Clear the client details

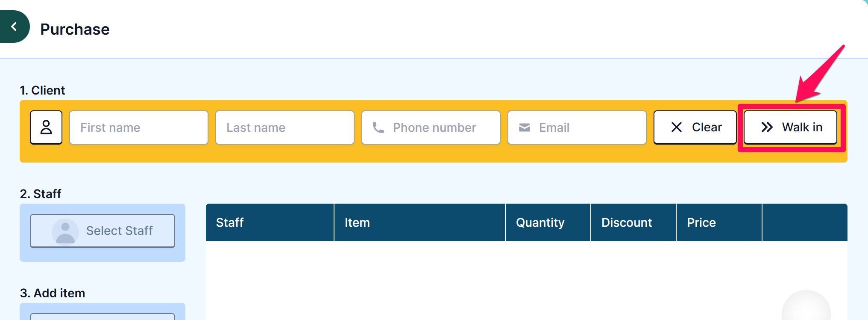[x=695, y=127]
